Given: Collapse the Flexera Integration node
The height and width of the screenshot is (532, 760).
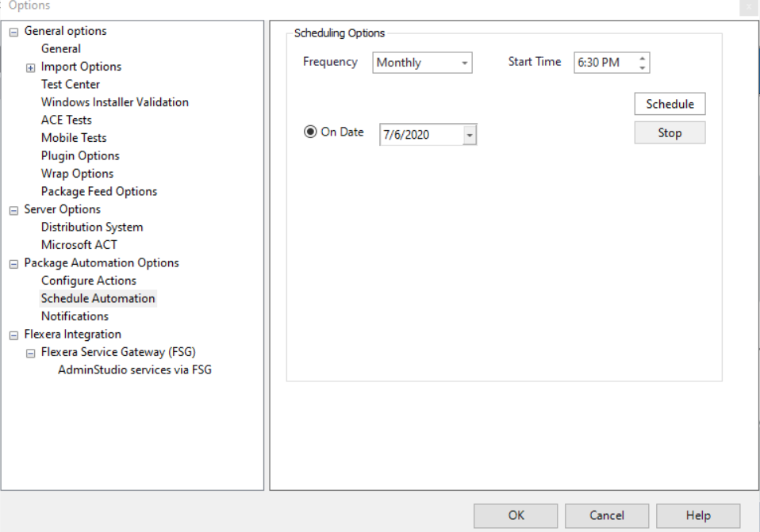Looking at the screenshot, I should click(x=14, y=335).
